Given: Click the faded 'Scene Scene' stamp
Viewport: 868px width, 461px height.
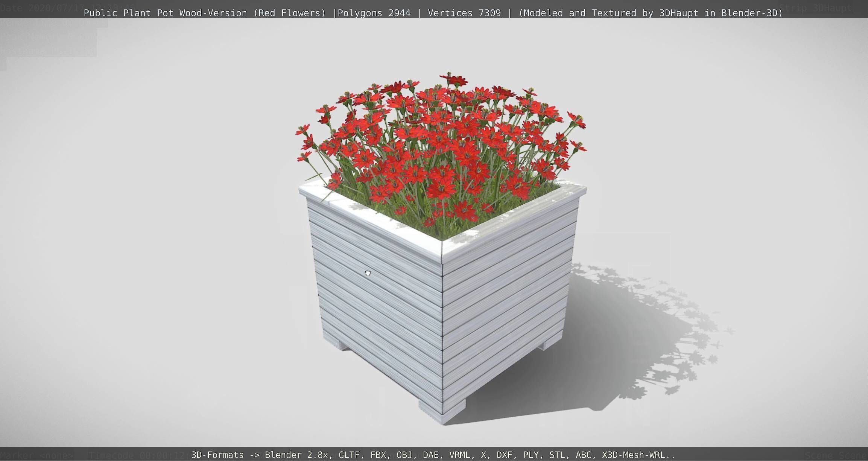Looking at the screenshot, I should (836, 456).
